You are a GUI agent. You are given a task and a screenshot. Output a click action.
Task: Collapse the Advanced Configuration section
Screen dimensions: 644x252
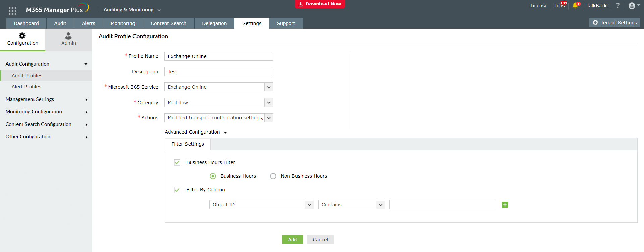[x=196, y=132]
